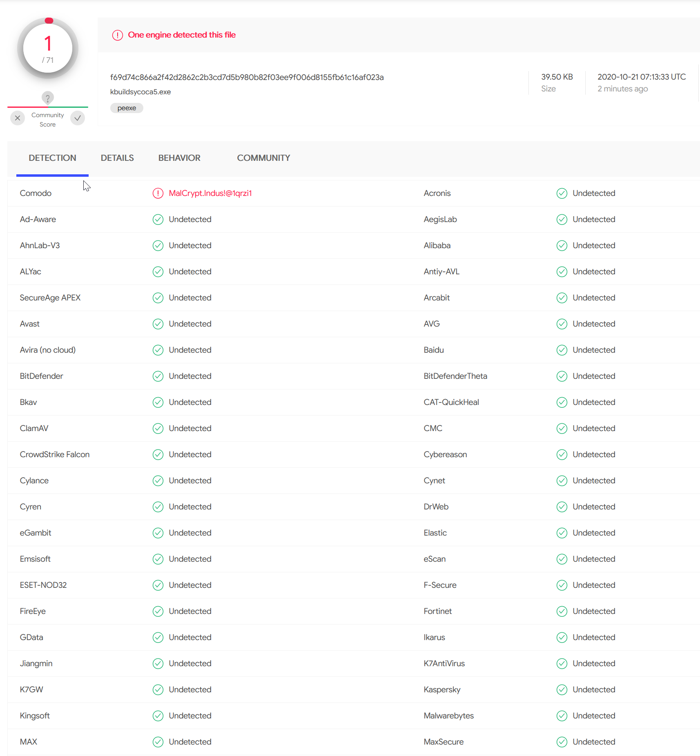Vote file malicious with the X button
The image size is (700, 756).
tap(18, 118)
